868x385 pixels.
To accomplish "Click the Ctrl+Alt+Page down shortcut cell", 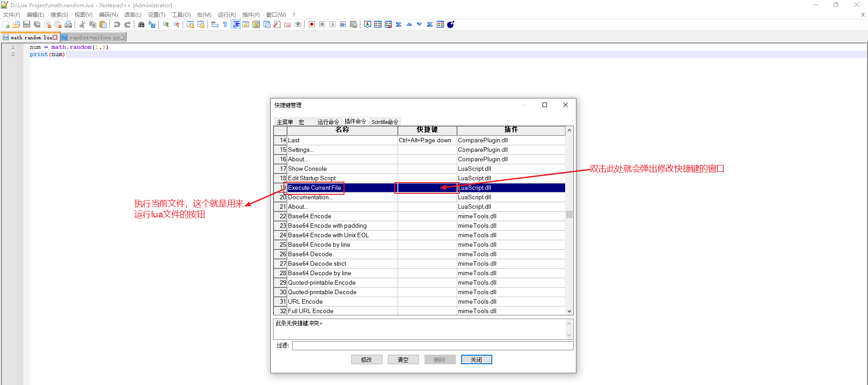I will [x=427, y=140].
